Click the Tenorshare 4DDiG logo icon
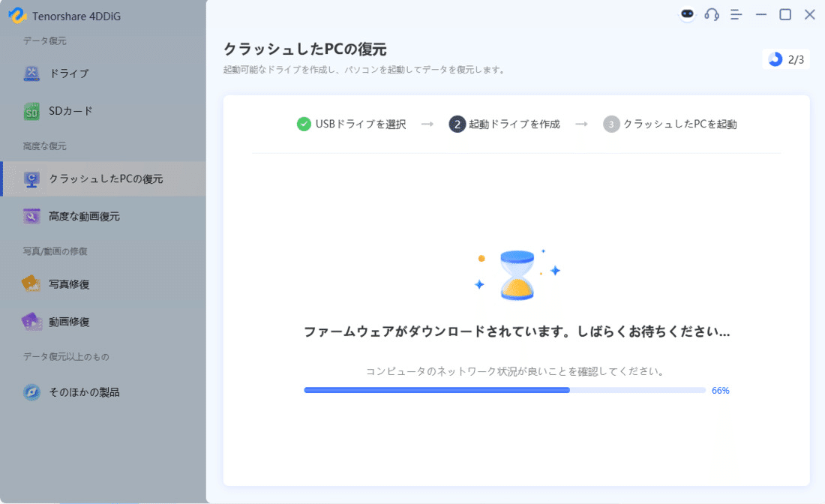 click(x=17, y=16)
